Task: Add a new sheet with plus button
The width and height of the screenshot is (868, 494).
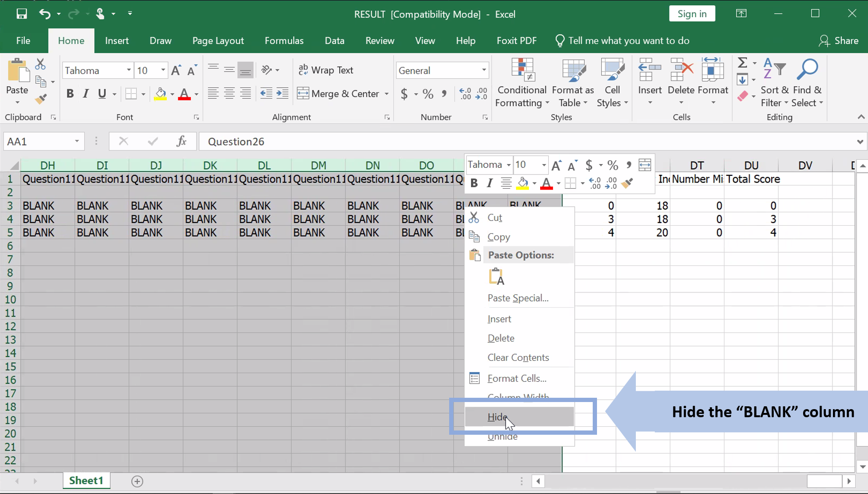Action: point(137,481)
